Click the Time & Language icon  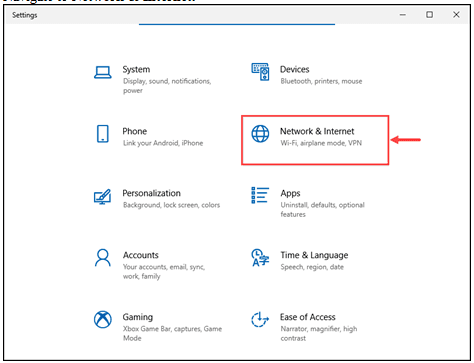(260, 258)
